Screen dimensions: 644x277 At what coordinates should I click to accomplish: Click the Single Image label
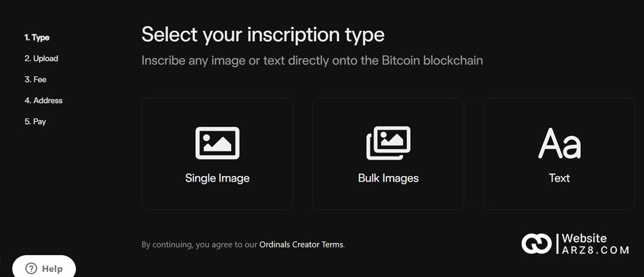point(217,178)
